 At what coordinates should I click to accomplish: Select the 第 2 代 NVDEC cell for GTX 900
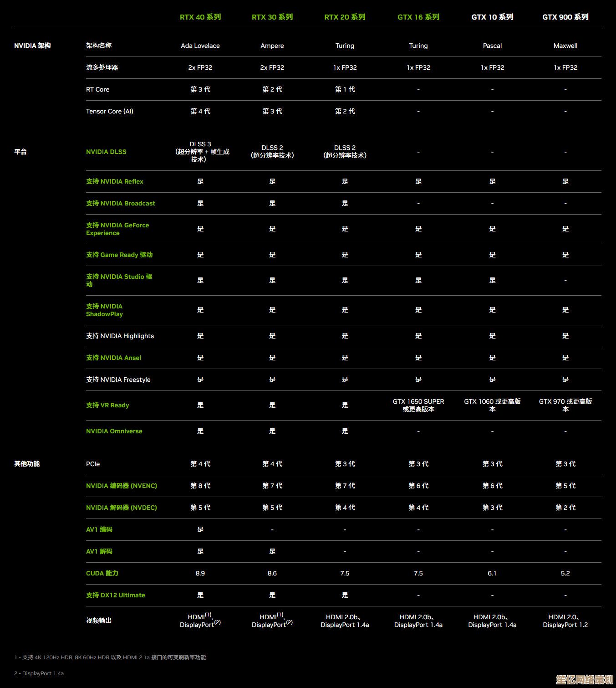point(565,508)
